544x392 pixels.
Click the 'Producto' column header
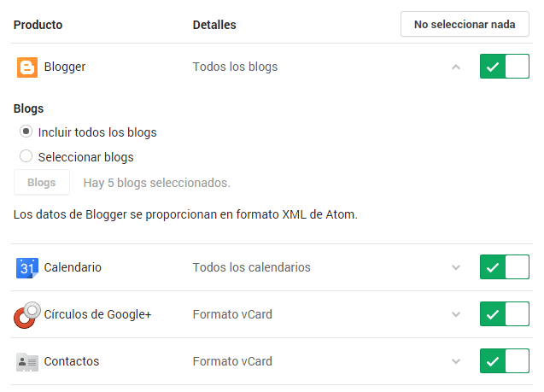click(38, 25)
